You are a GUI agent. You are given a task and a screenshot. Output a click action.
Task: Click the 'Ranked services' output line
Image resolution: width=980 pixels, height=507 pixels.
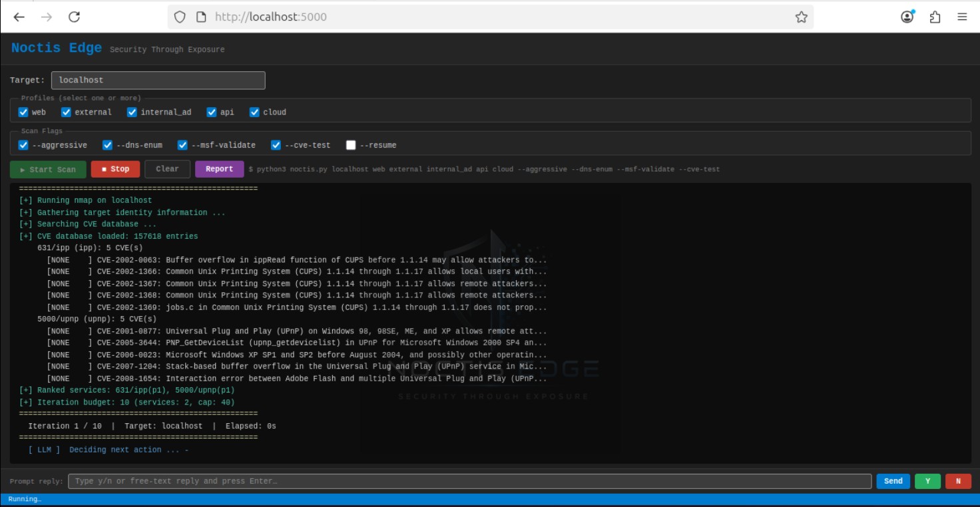(127, 391)
